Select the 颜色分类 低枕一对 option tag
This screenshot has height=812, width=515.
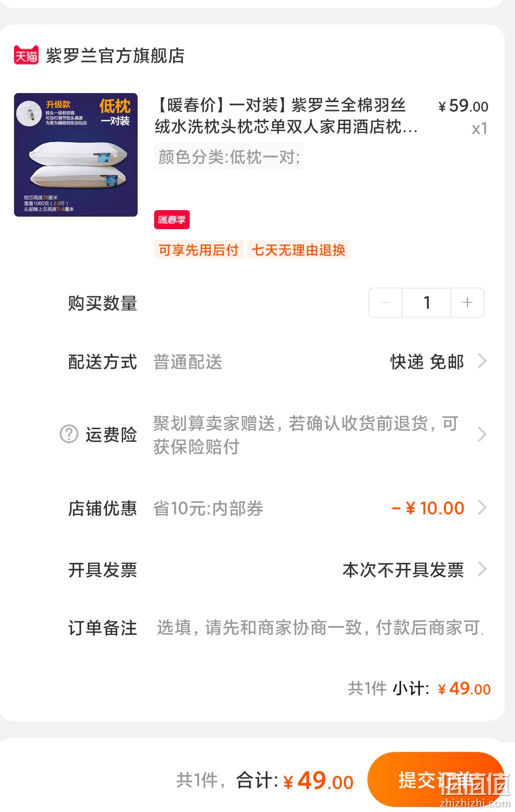[229, 157]
